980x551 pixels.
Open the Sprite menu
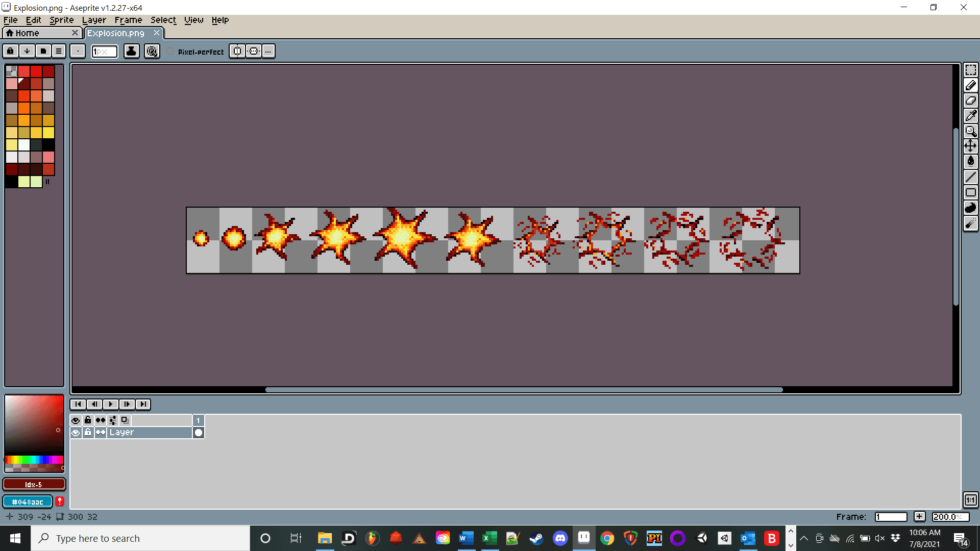point(61,20)
